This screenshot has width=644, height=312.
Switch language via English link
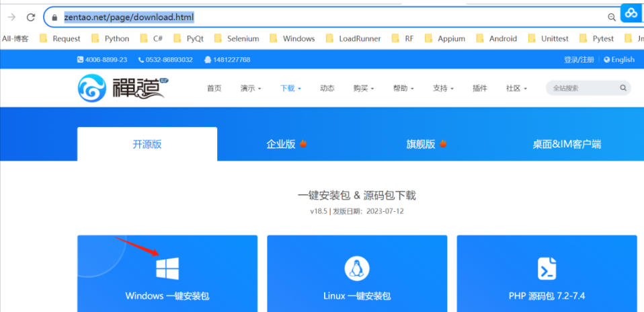(619, 60)
